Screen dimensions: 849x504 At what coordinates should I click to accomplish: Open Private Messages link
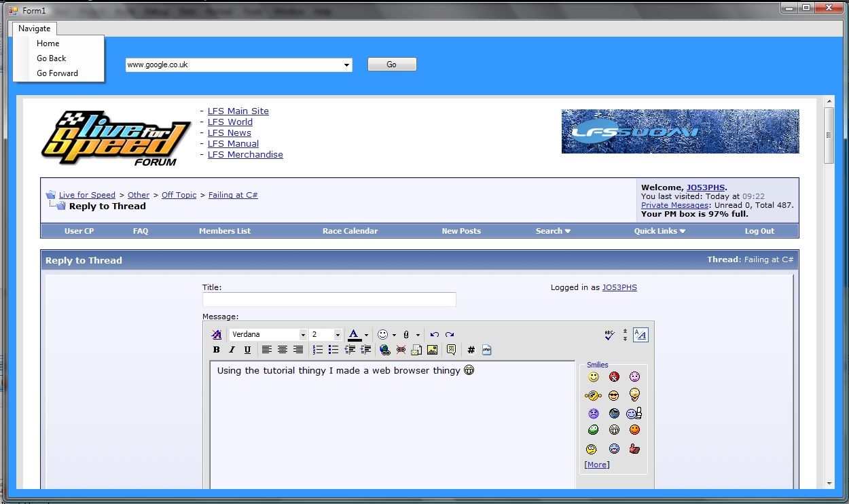[x=676, y=205]
